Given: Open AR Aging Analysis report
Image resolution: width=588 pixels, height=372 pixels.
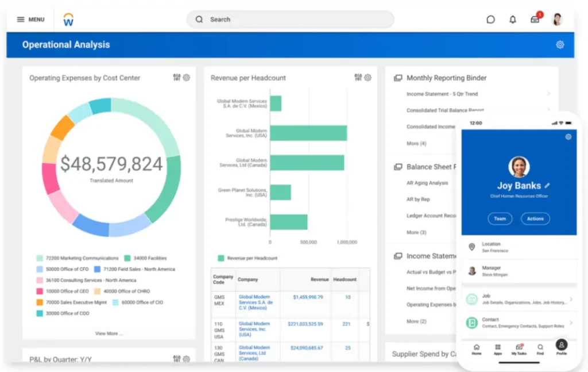Looking at the screenshot, I should point(427,183).
